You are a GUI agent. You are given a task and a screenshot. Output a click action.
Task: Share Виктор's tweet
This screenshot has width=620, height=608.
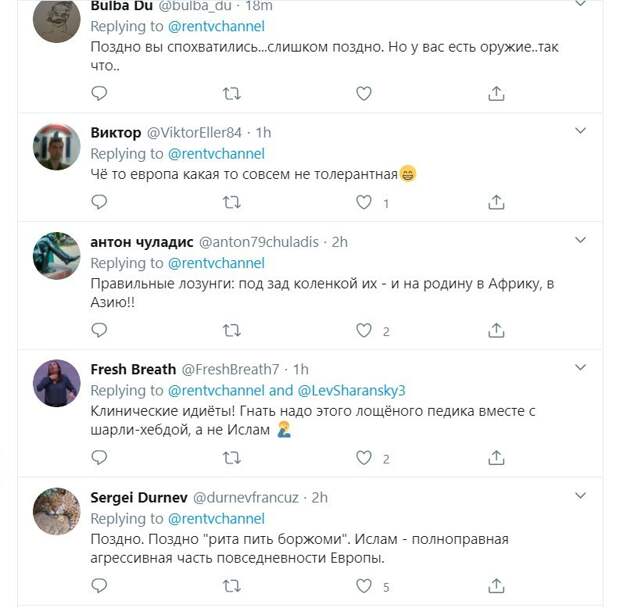(x=496, y=203)
